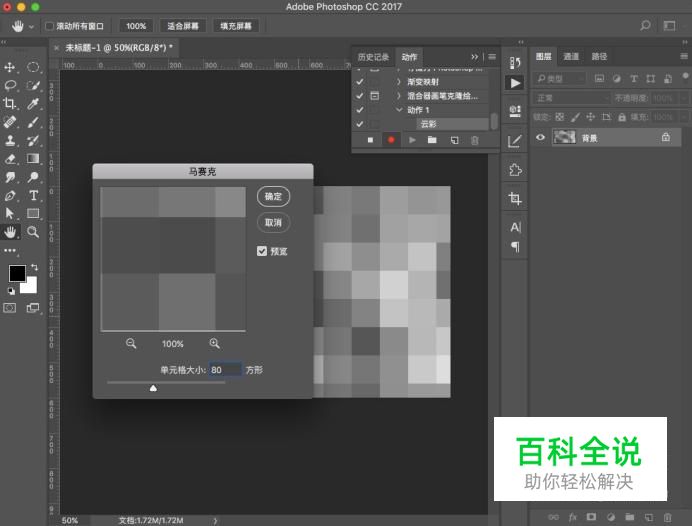Select the Clone Stamp tool

(10, 140)
